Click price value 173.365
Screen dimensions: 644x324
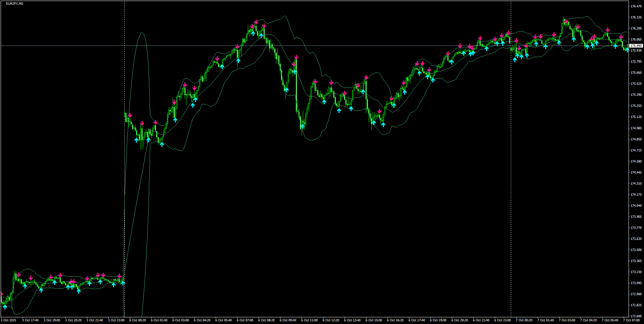tap(636, 261)
